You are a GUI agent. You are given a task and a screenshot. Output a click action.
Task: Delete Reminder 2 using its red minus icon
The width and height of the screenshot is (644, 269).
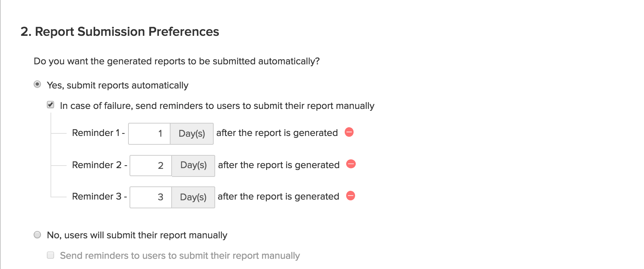[x=351, y=164]
